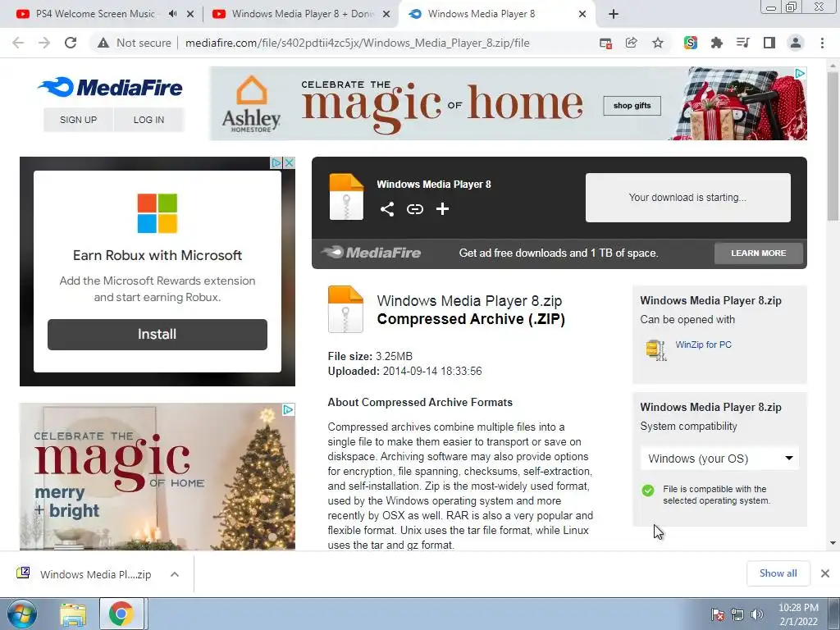This screenshot has height=630, width=840.
Task: Click the About Compressed Archive Formats heading
Action: click(x=420, y=402)
